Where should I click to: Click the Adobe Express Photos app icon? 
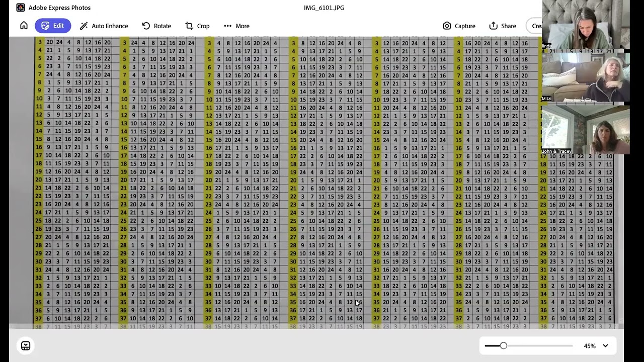click(20, 8)
